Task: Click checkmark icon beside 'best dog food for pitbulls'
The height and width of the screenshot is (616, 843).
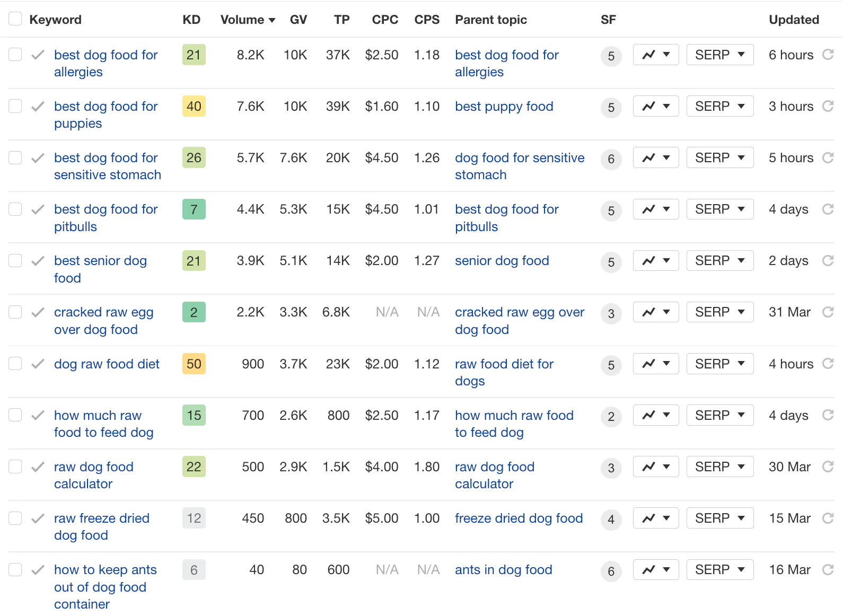Action: 38,209
